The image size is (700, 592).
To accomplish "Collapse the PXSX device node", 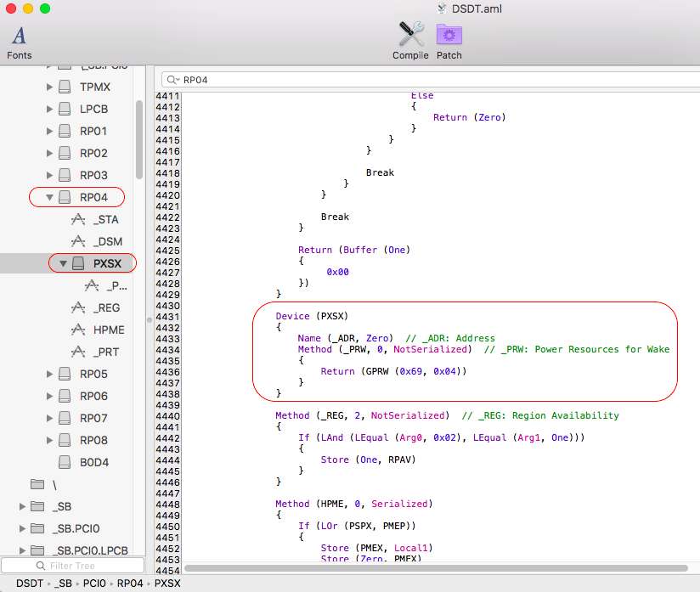I will (63, 264).
